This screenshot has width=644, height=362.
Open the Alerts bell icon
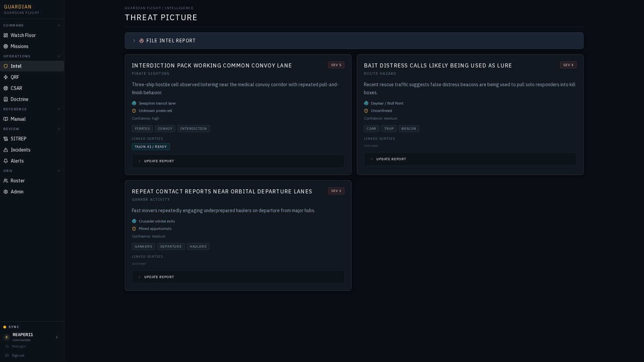coord(6,161)
